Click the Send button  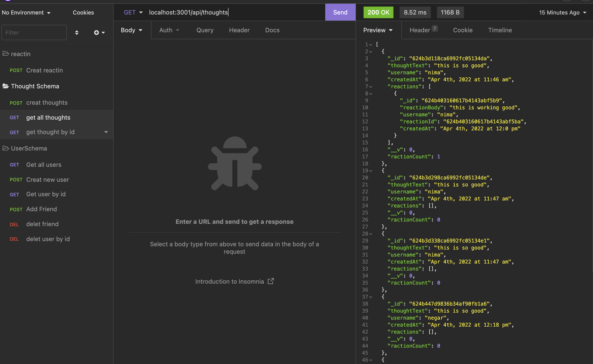[x=340, y=12]
